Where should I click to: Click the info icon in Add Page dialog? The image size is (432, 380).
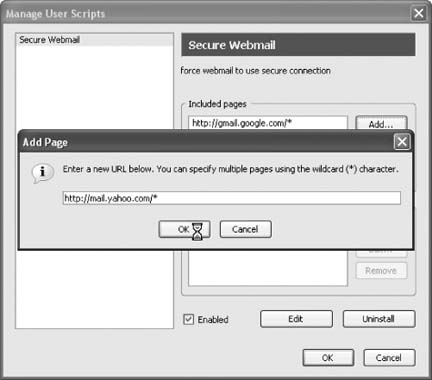point(42,172)
